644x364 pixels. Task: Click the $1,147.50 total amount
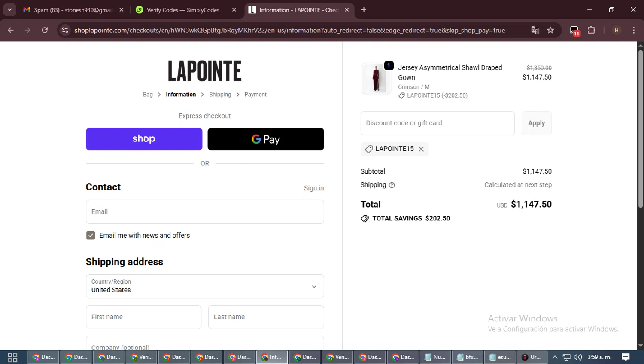[531, 204]
